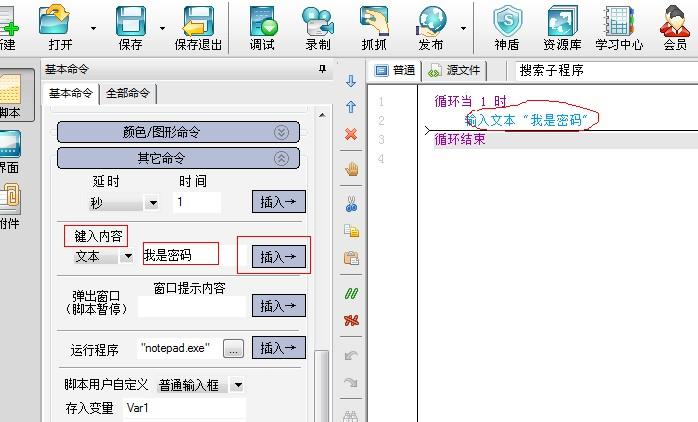Open dropdown arrow next to 发布
Screen dimensions: 698x422
[x=463, y=28]
